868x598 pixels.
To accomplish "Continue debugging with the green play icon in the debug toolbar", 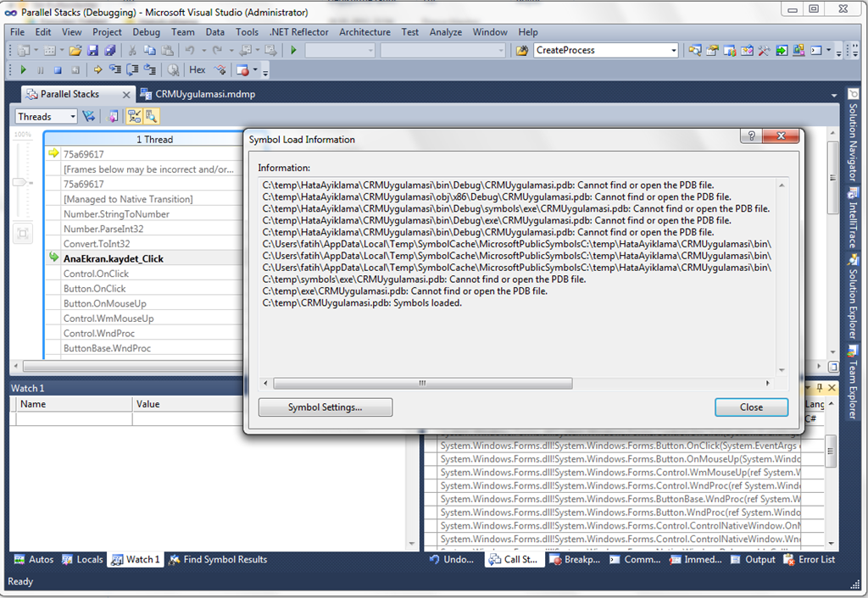I will [23, 69].
